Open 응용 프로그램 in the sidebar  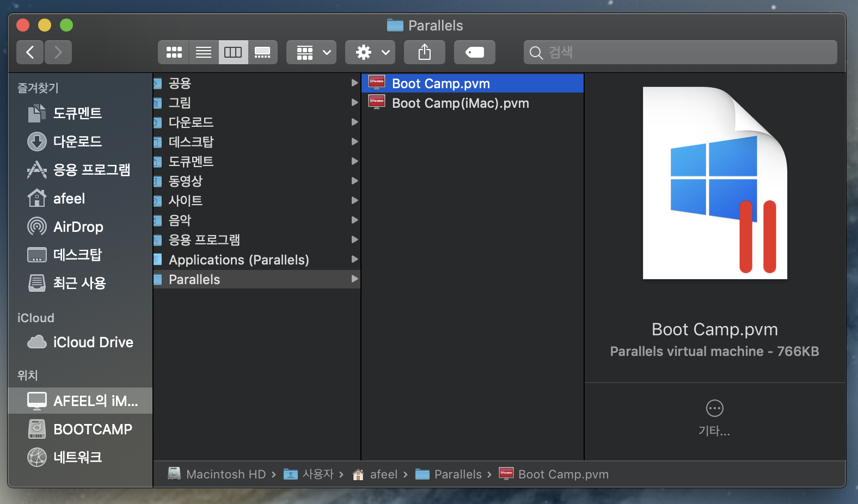pyautogui.click(x=80, y=170)
